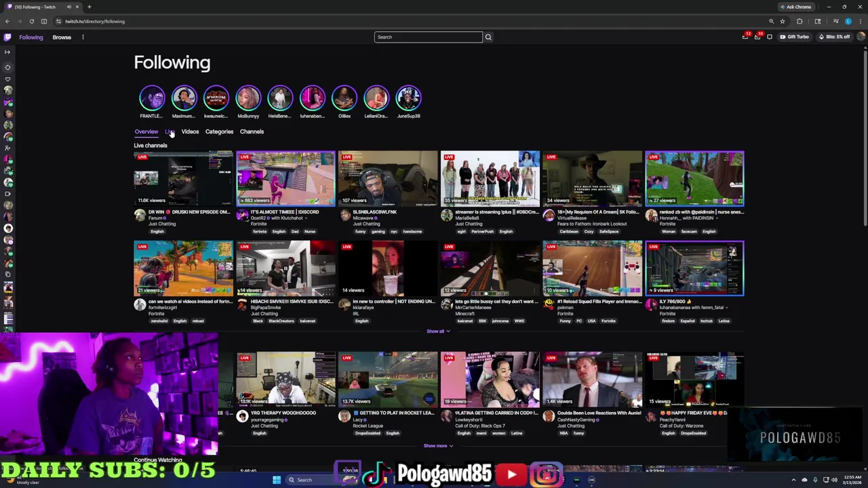Click the Bits: 5% off button
The width and height of the screenshot is (868, 488).
834,37
